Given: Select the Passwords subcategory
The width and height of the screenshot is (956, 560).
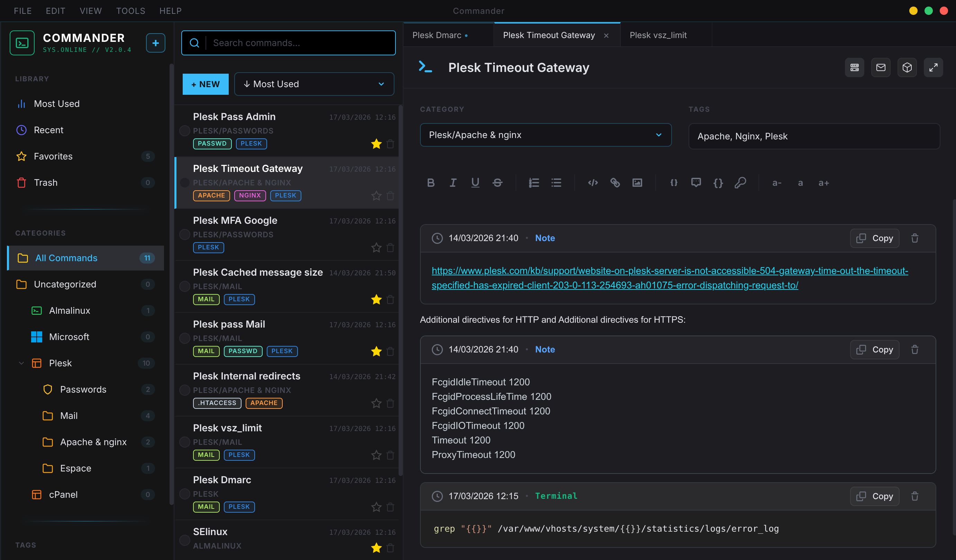Looking at the screenshot, I should click(x=85, y=389).
